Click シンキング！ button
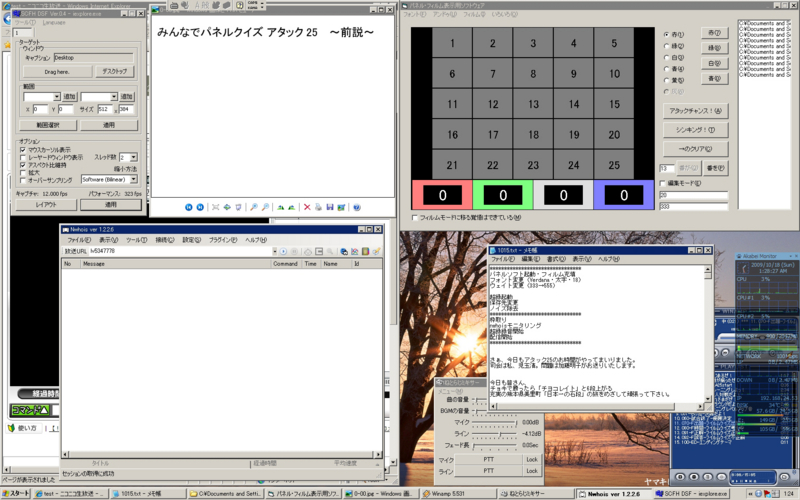The image size is (800, 500). point(695,130)
